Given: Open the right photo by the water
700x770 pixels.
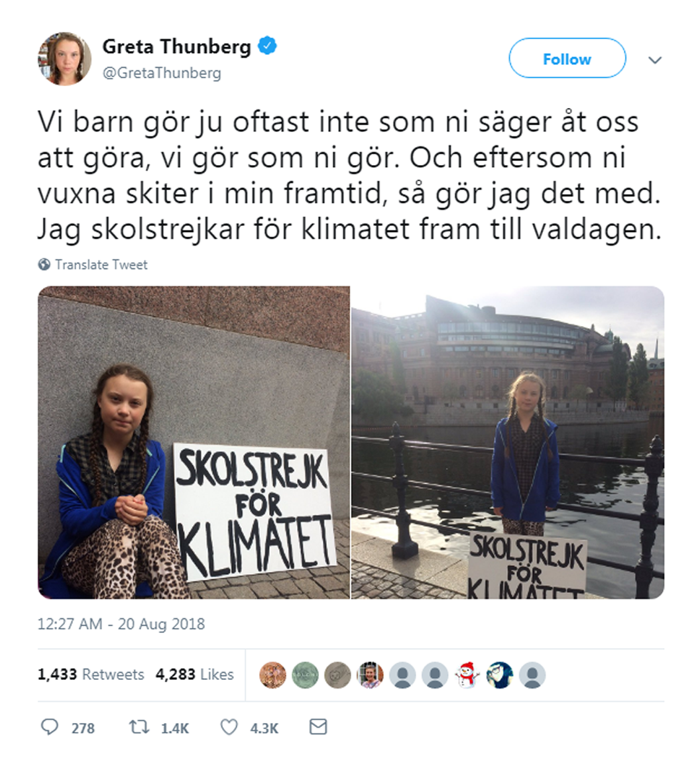Looking at the screenshot, I should tap(508, 442).
